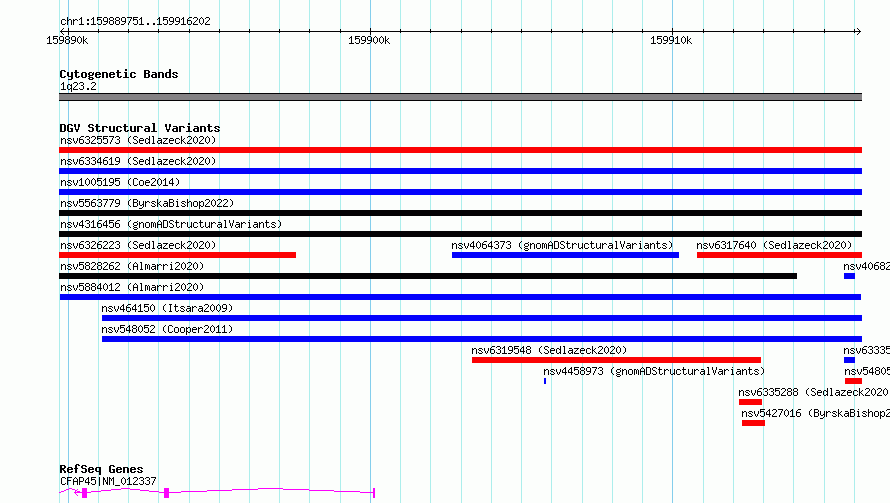The width and height of the screenshot is (890, 503).
Task: Select small blue bar under nsv63335 label
Action: click(x=849, y=360)
